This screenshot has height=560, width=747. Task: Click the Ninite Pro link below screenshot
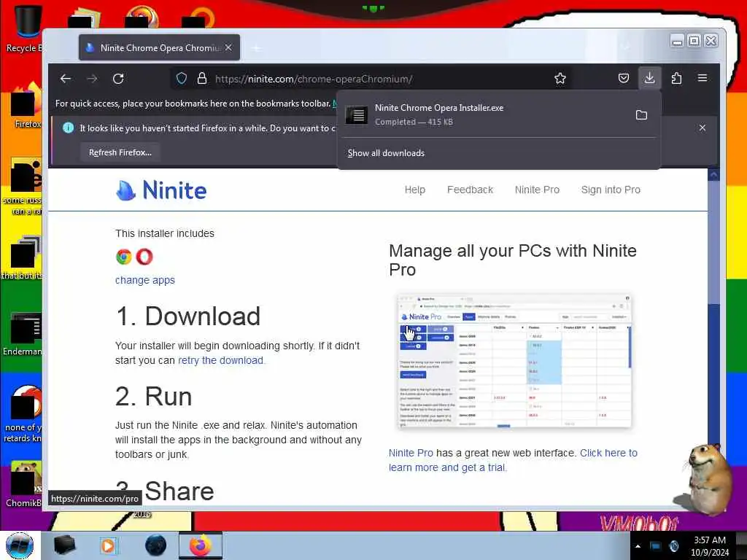pos(411,453)
